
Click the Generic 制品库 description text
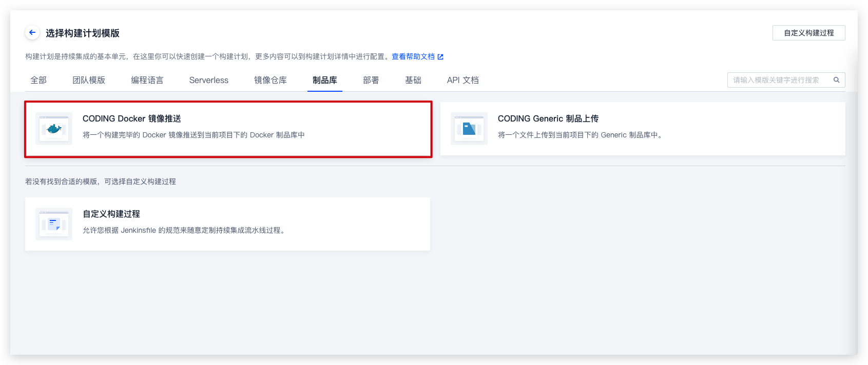[x=581, y=135]
